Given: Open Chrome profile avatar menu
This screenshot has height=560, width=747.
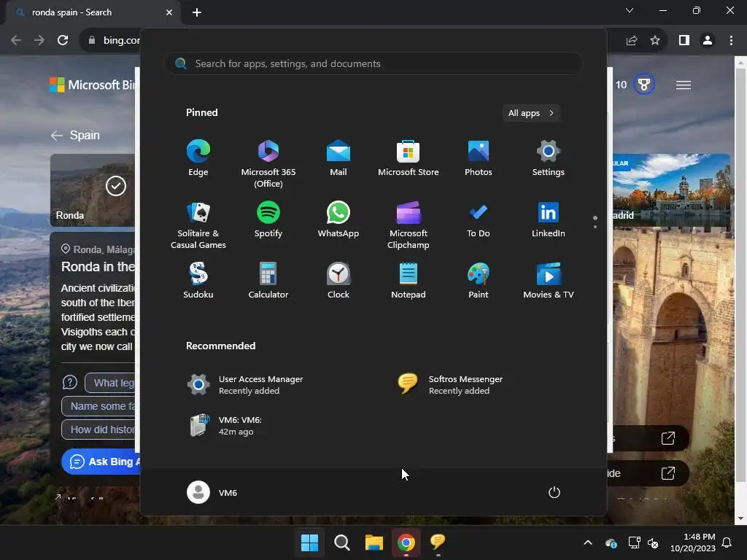Looking at the screenshot, I should (708, 41).
